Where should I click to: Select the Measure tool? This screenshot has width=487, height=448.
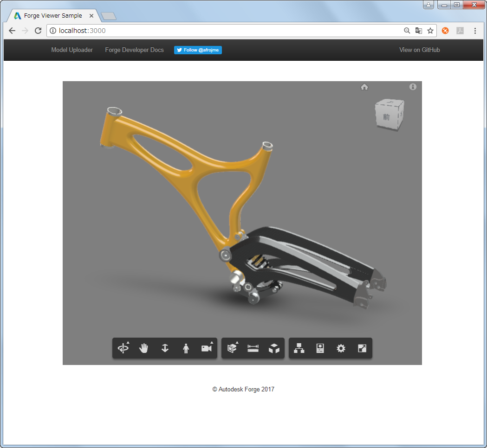tap(253, 348)
